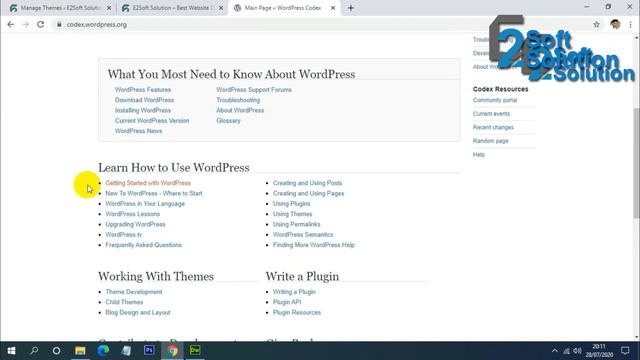Screen dimensions: 640x360
Task: Close the Manage Themes tab
Action: (109, 8)
